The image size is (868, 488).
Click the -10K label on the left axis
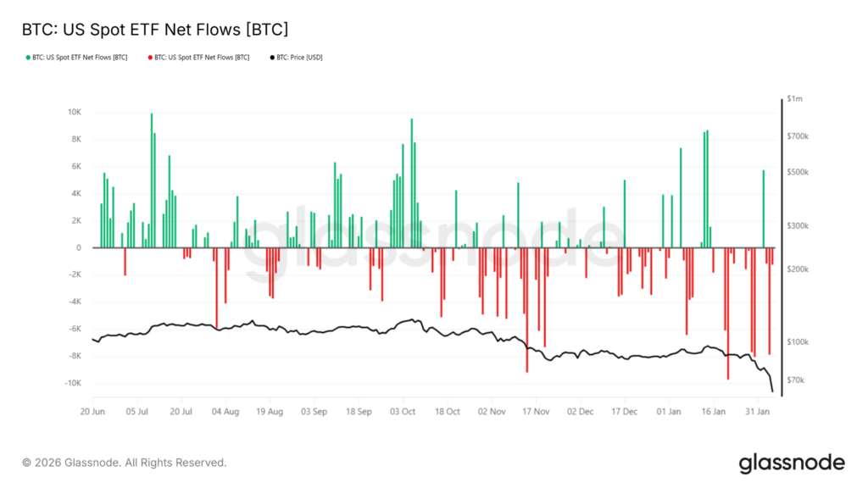73,383
